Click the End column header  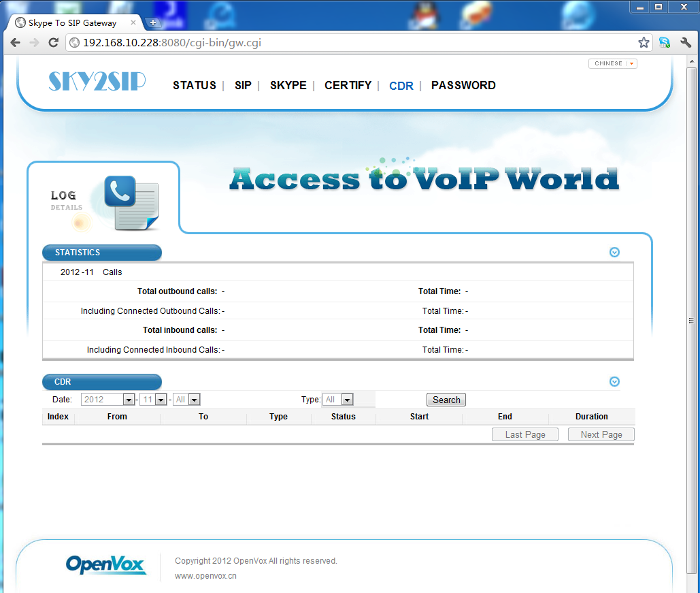click(505, 417)
